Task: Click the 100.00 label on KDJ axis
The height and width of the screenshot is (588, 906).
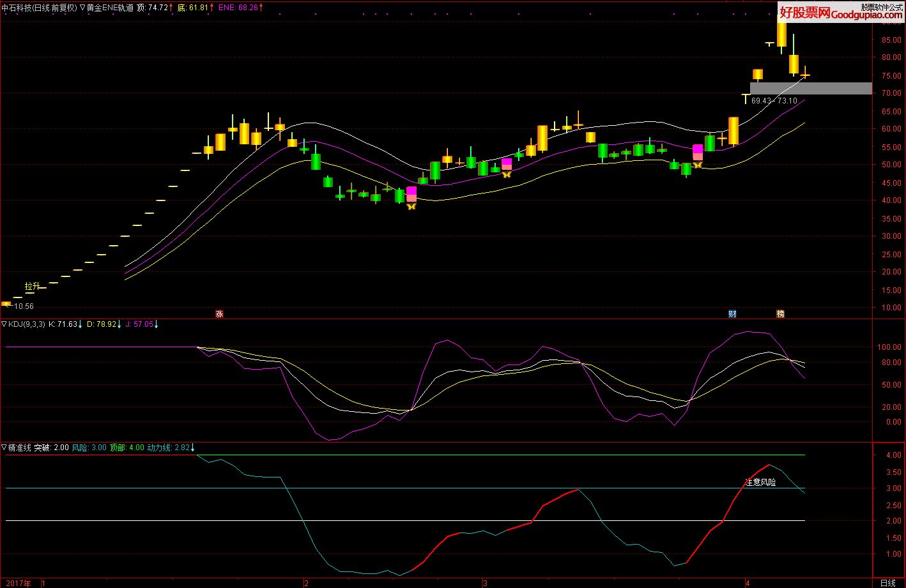Action: click(888, 347)
